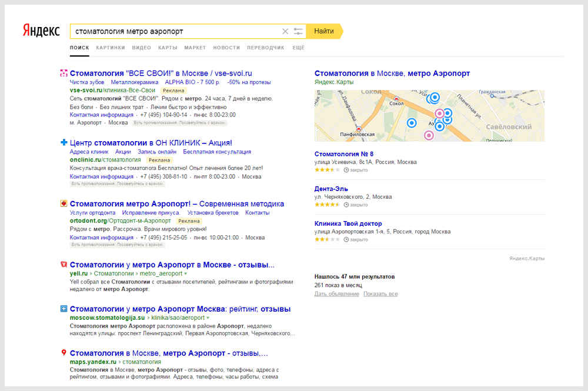Image resolution: width=588 pixels, height=391 pixels.
Task: Open advanced search settings sliders icon
Action: [298, 32]
